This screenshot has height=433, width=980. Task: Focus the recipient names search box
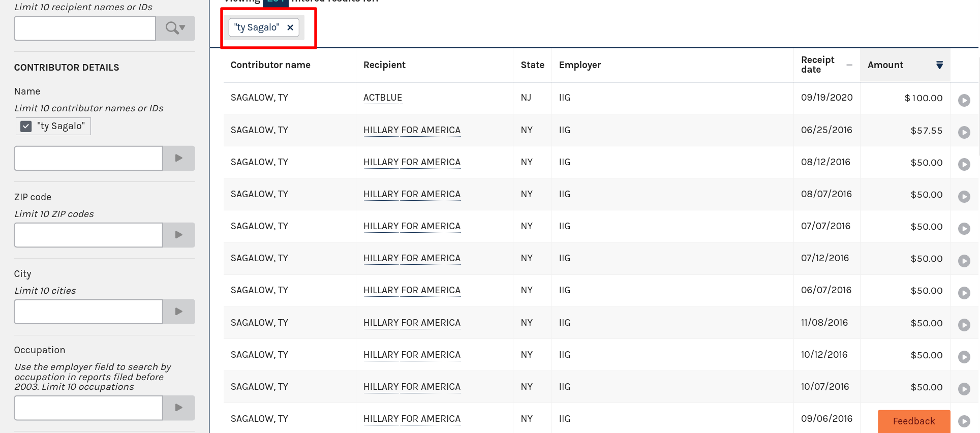click(85, 28)
